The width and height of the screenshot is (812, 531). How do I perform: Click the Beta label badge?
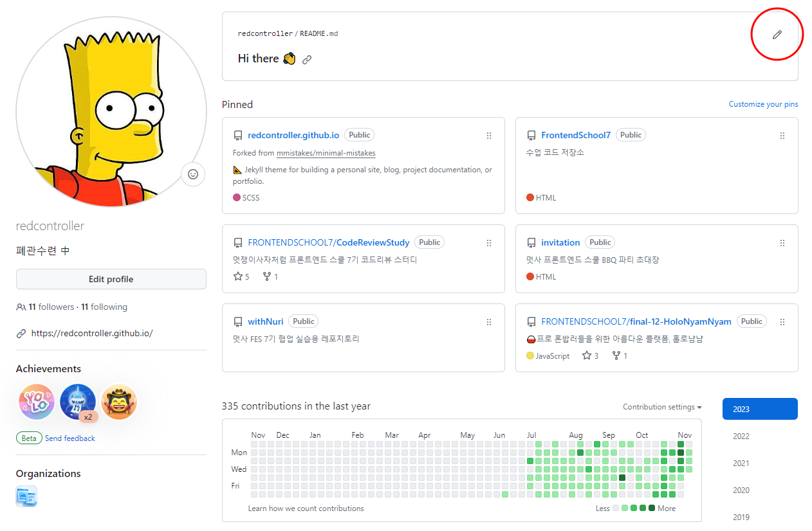(x=29, y=438)
